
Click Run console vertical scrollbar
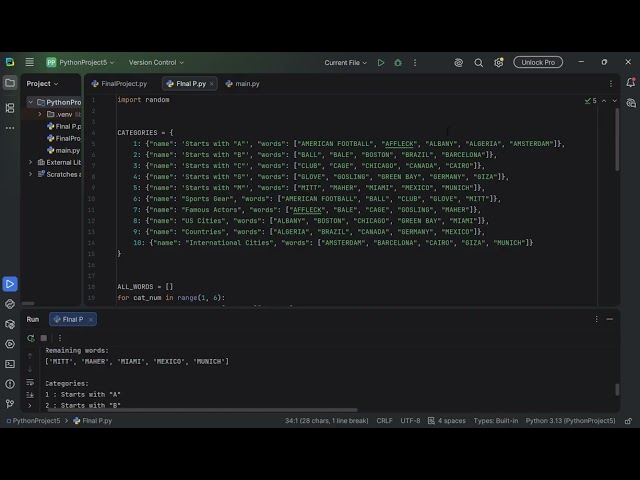(x=617, y=389)
